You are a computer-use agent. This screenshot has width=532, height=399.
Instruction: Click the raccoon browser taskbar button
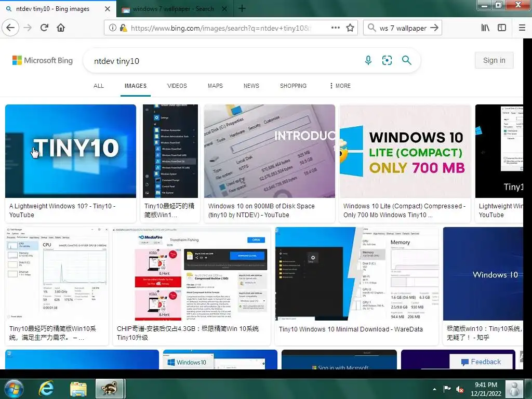110,389
